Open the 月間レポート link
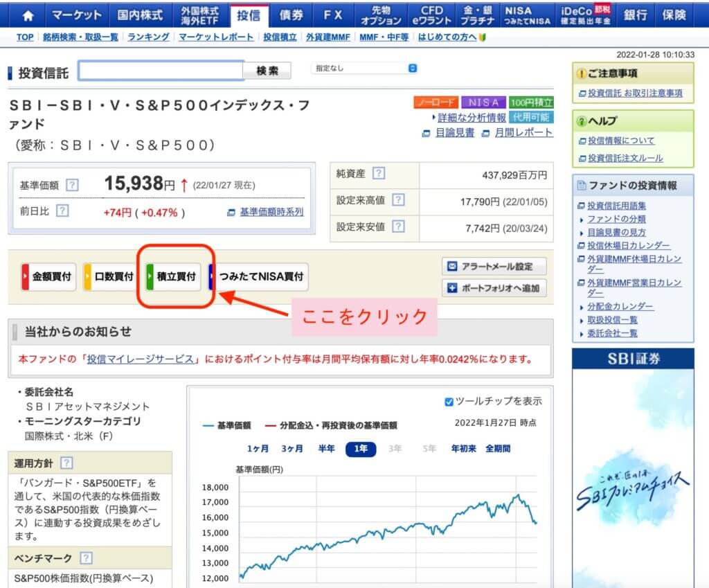This screenshot has height=588, width=709. coord(523,132)
